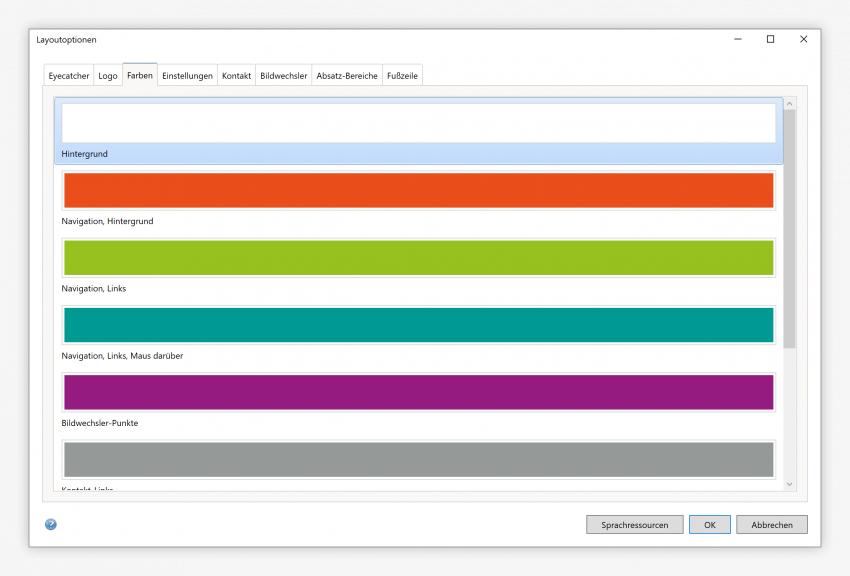The image size is (850, 576).
Task: Click the scroll up arrow of color list
Action: (x=789, y=104)
